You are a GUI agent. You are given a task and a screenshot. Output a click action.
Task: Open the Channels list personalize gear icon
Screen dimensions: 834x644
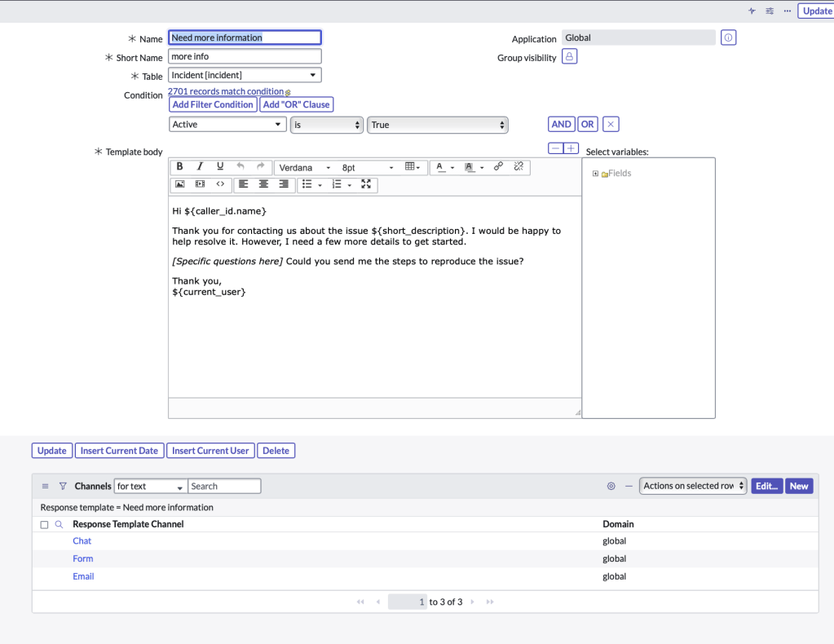[611, 486]
